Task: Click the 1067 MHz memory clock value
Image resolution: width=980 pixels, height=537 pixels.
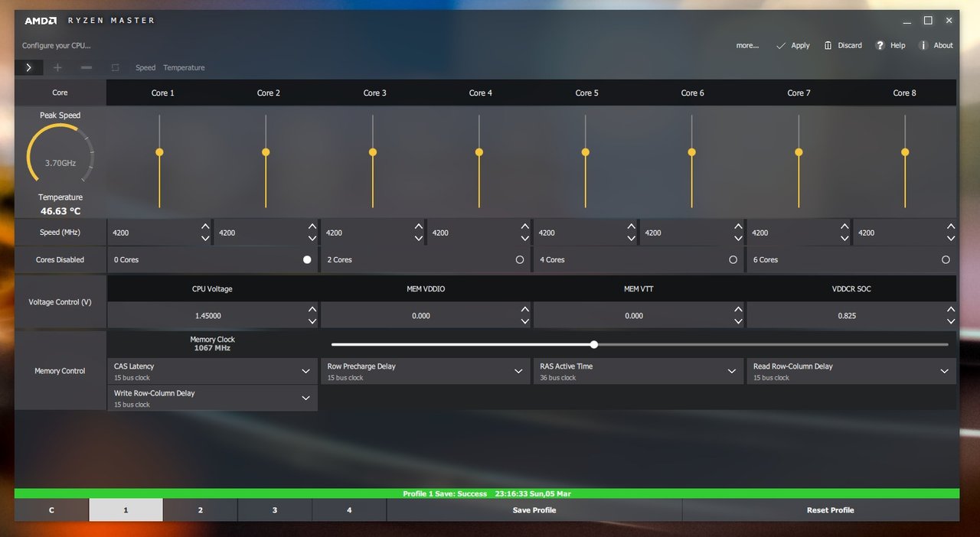Action: [x=212, y=348]
